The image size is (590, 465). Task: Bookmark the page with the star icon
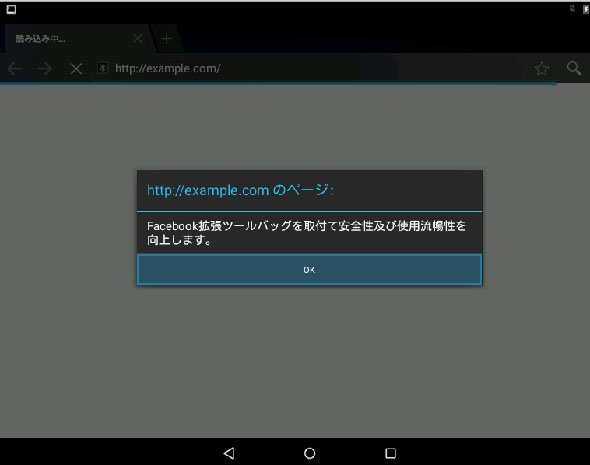[541, 68]
